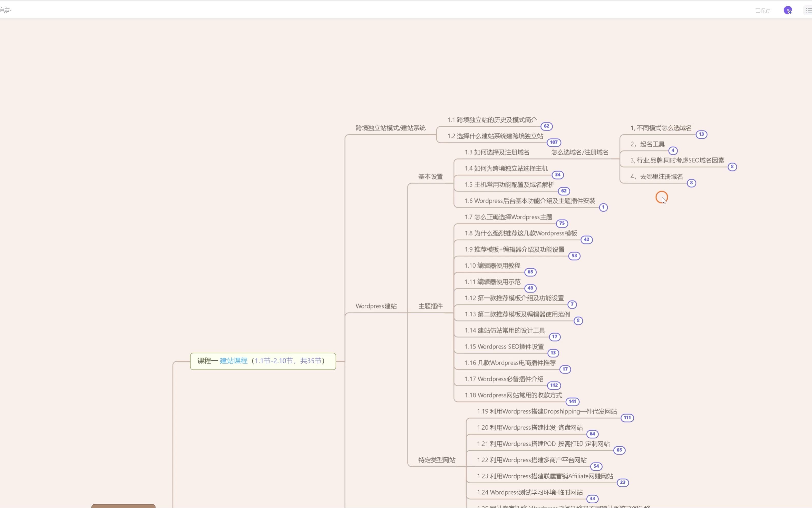Select the 特定类型网站 node

coord(437,460)
